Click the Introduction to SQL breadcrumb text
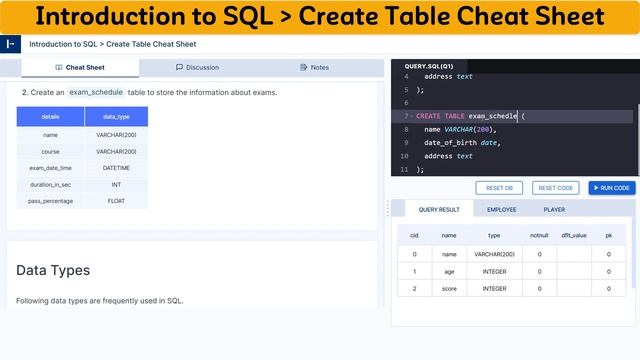This screenshot has width=640, height=360. 63,44
